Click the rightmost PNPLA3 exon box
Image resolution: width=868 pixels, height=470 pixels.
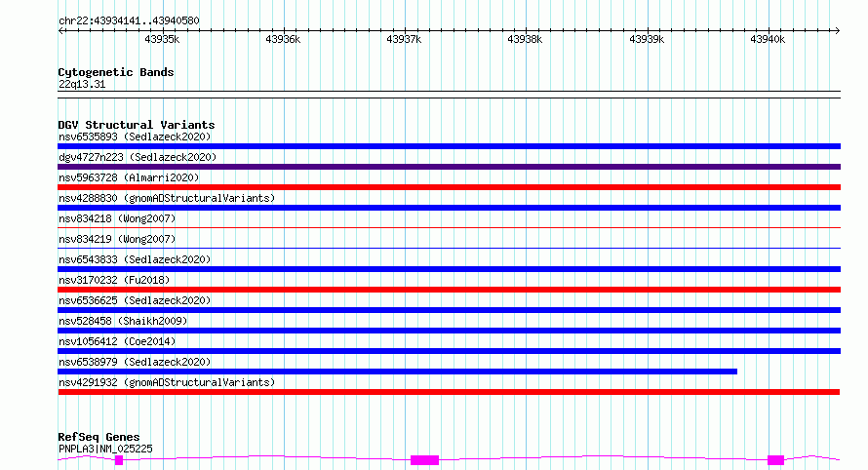(776, 460)
